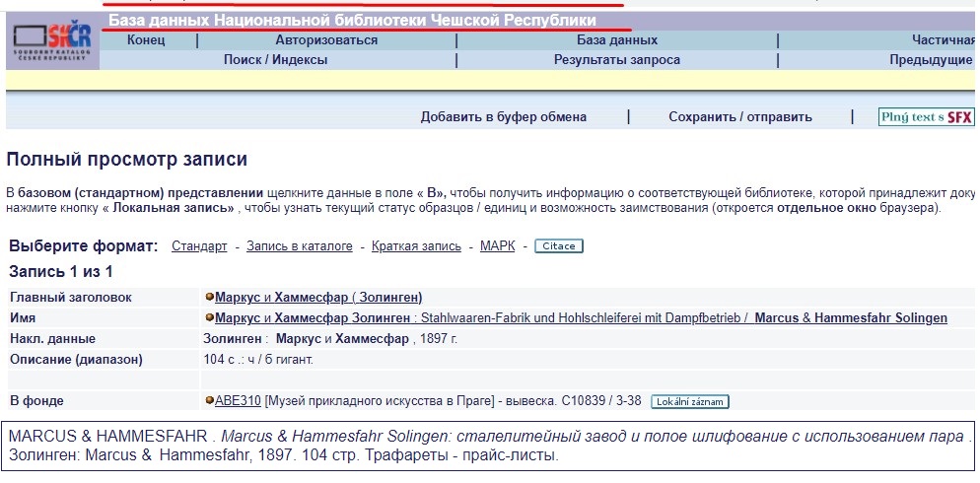This screenshot has width=980, height=483.
Task: Select Конец in the navigation menu
Action: click(146, 40)
